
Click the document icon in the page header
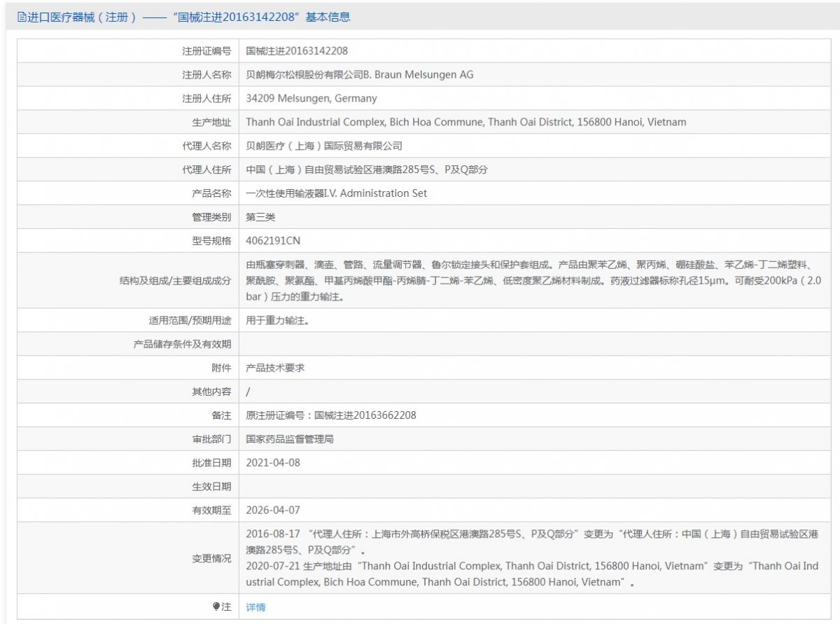[x=21, y=18]
